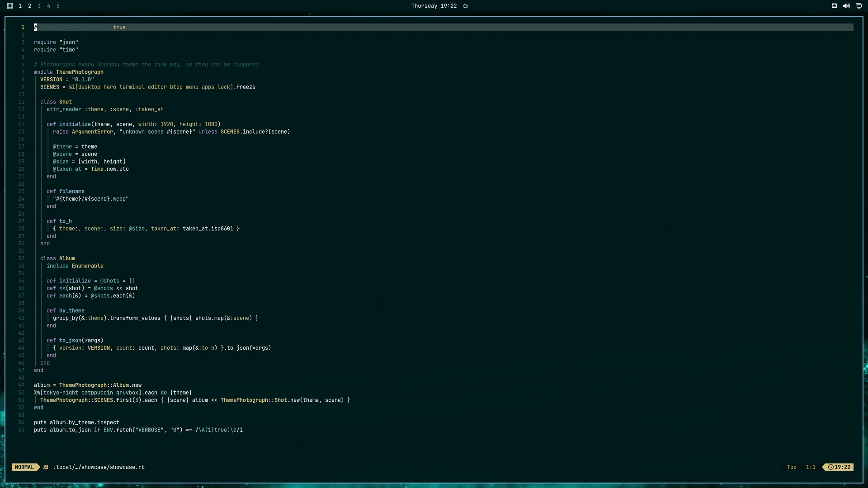Open the Omarchy menu icon in top bar
The image size is (868, 488).
click(x=10, y=6)
